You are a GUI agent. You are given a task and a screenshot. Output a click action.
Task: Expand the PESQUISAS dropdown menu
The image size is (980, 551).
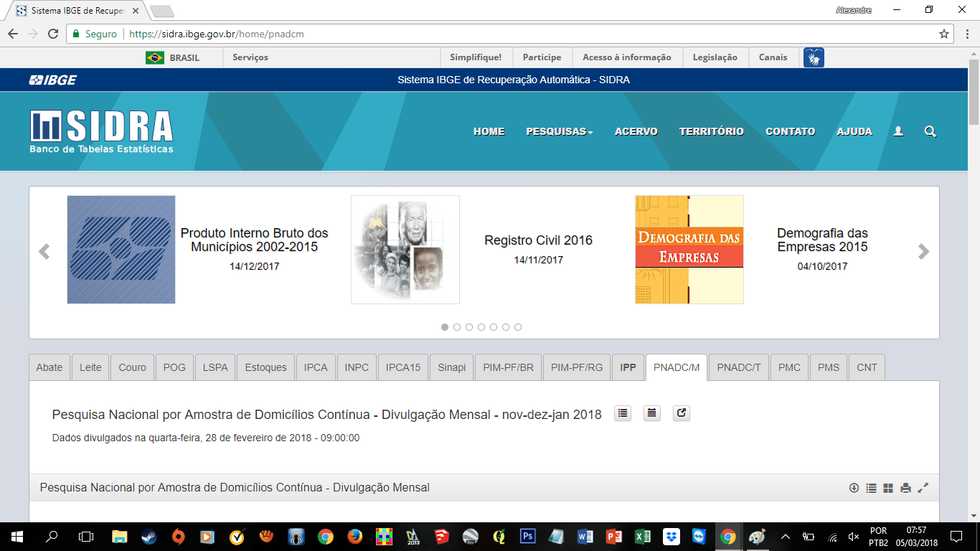point(560,131)
